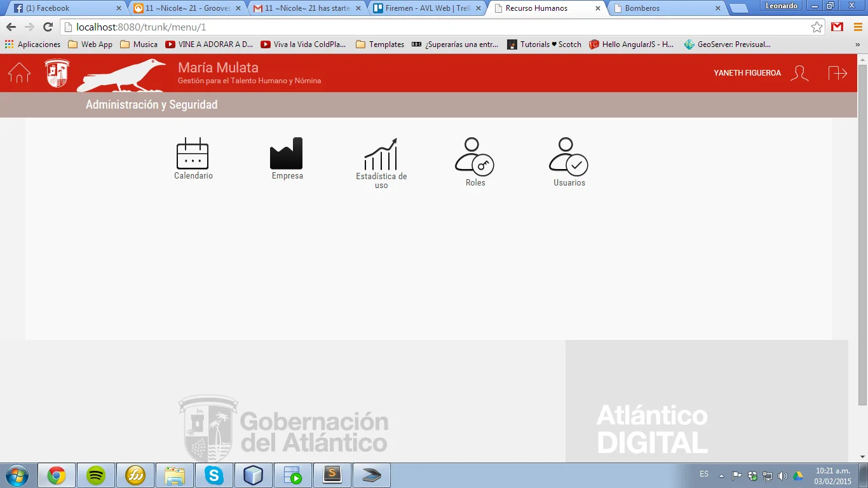Screen dimensions: 868x488
Task: Bookmark page with the star icon
Action: (x=817, y=27)
